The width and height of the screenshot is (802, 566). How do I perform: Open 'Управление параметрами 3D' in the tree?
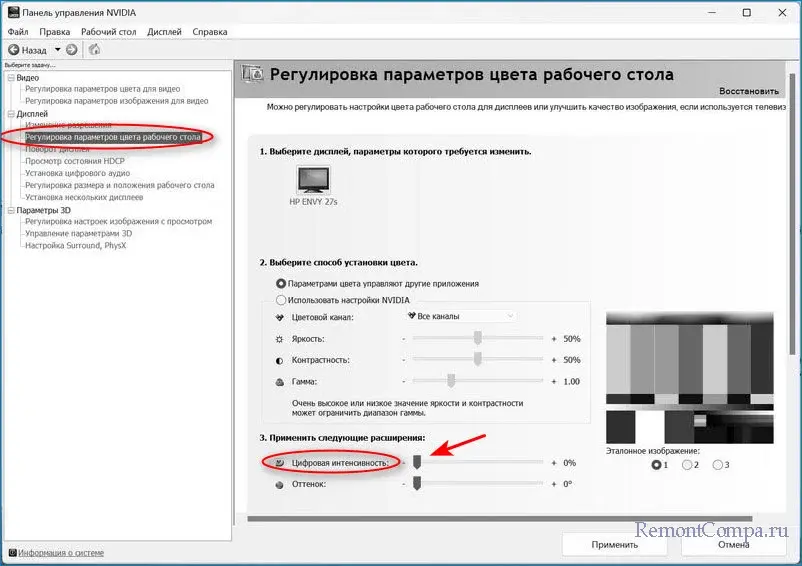78,233
